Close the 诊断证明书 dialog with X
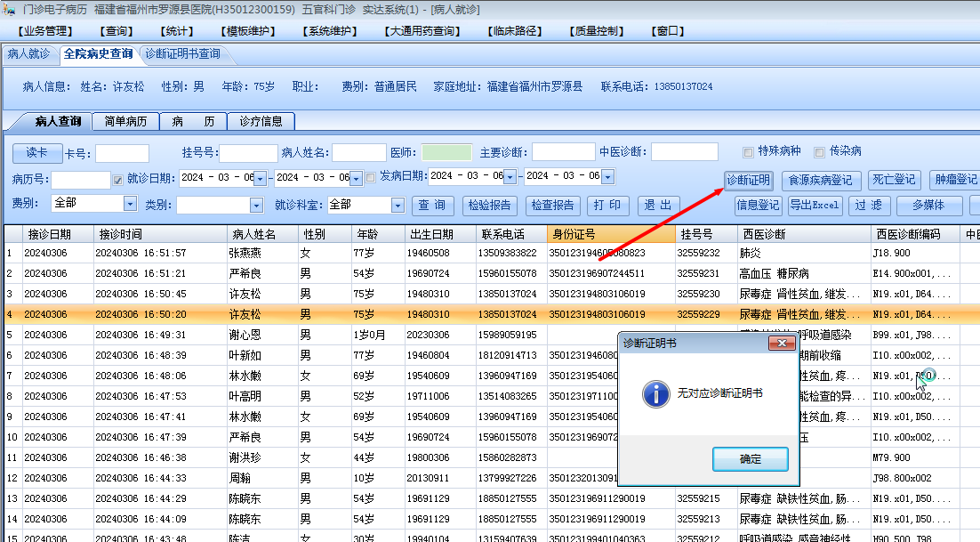The height and width of the screenshot is (542, 980). click(x=782, y=343)
